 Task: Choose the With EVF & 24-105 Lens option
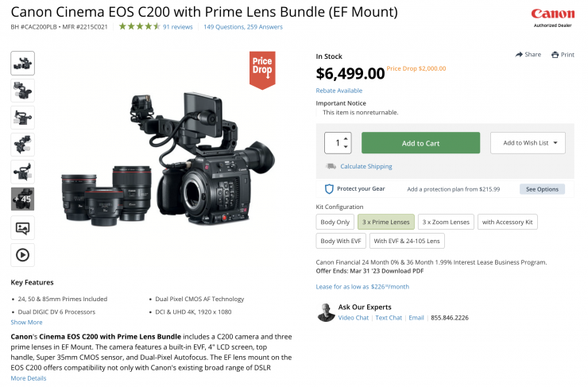point(406,241)
